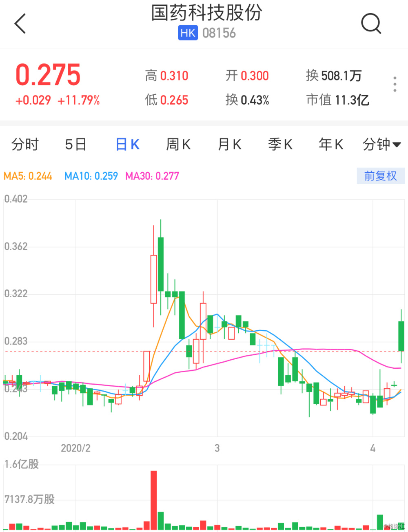Switch to the 5日 chart tab
The width and height of the screenshot is (408, 532).
click(x=76, y=144)
